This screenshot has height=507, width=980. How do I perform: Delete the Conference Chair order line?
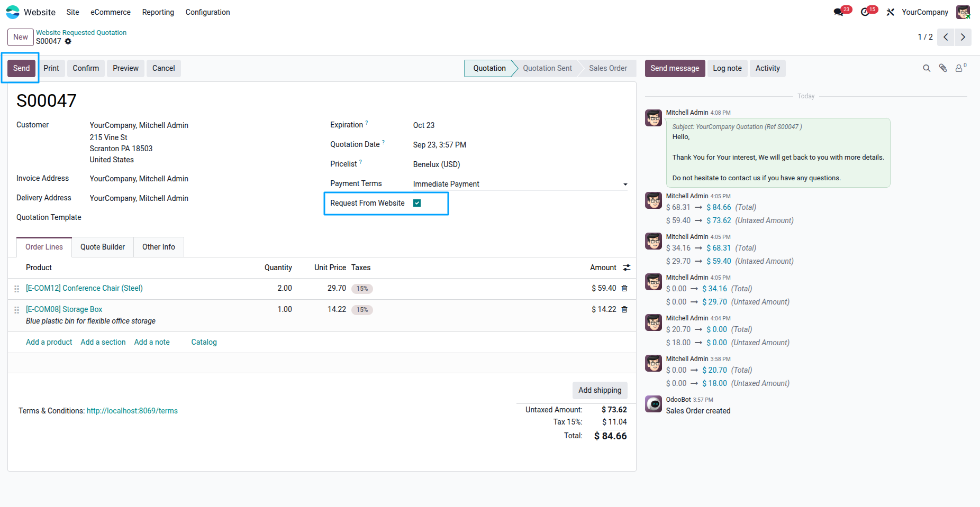pyautogui.click(x=624, y=288)
